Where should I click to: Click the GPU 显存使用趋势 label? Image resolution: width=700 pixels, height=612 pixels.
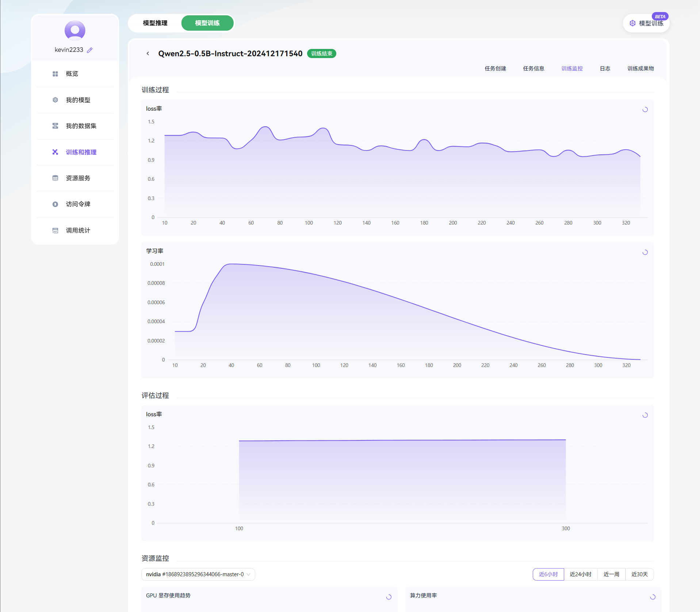click(168, 596)
